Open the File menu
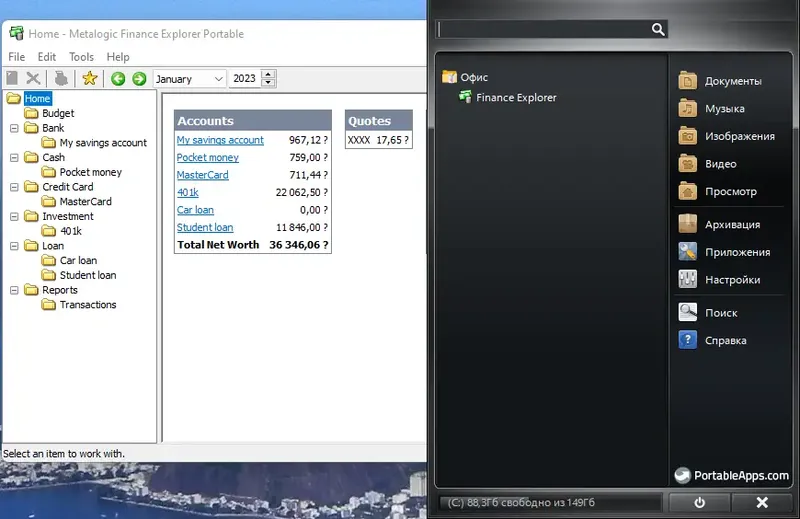This screenshot has width=800, height=519. [16, 57]
